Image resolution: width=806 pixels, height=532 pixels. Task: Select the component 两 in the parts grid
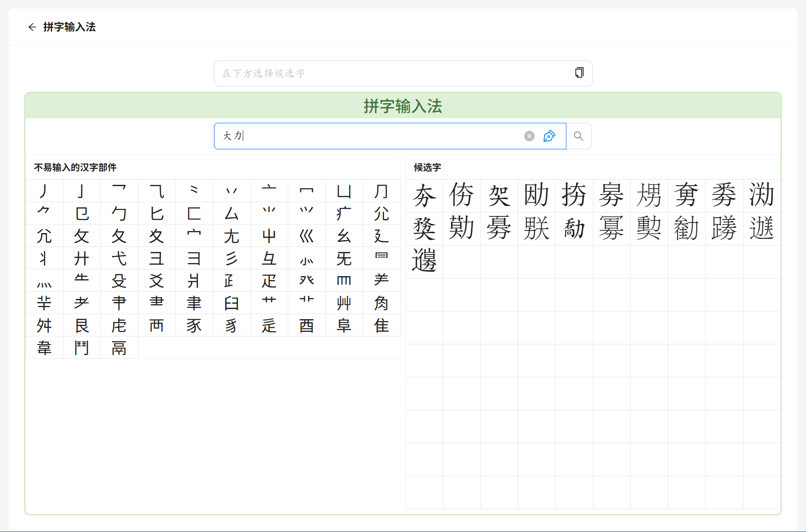click(x=157, y=325)
